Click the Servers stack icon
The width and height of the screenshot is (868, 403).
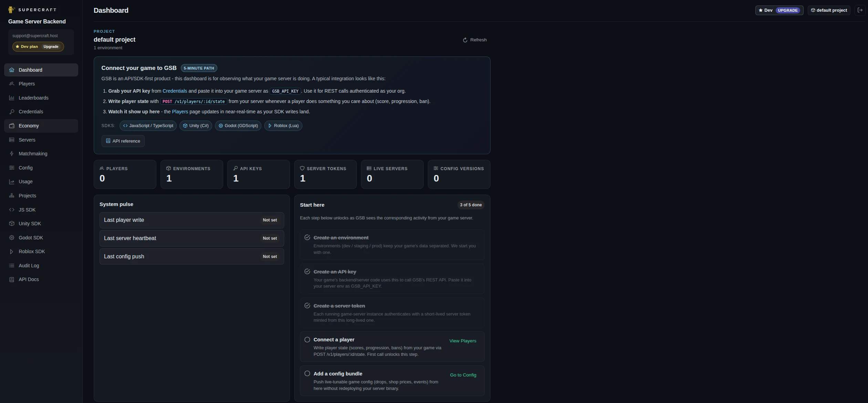[x=12, y=140]
